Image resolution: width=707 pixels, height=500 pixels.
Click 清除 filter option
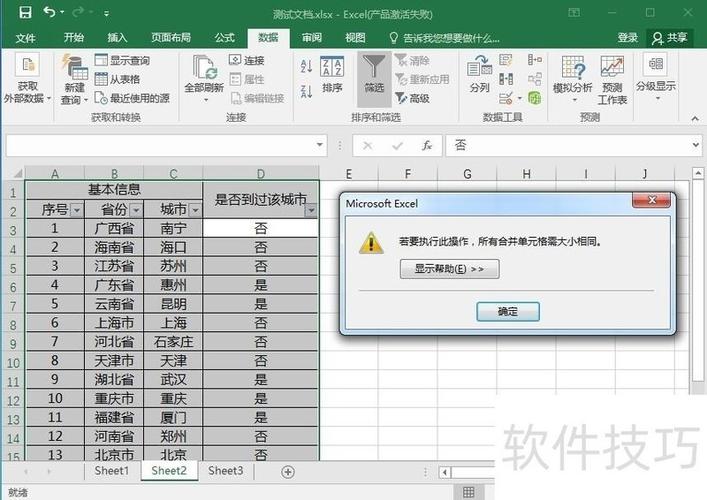click(412, 60)
